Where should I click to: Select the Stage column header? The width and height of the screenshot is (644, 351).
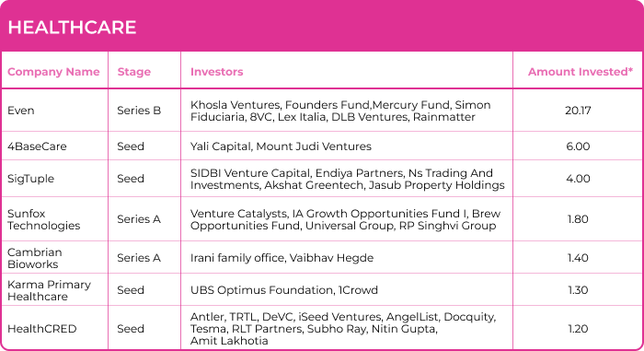134,72
